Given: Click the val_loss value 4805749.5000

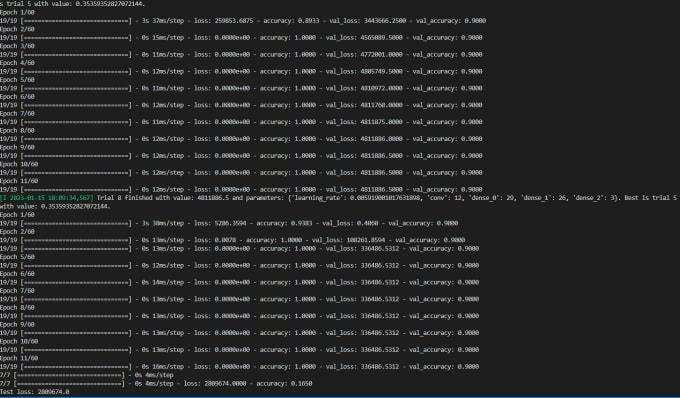Looking at the screenshot, I should pyautogui.click(x=382, y=72).
